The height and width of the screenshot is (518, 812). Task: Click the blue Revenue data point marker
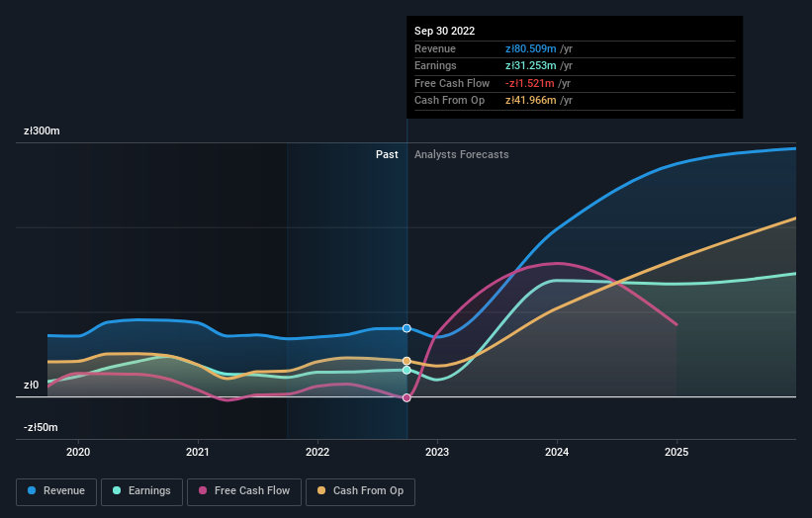pos(406,328)
